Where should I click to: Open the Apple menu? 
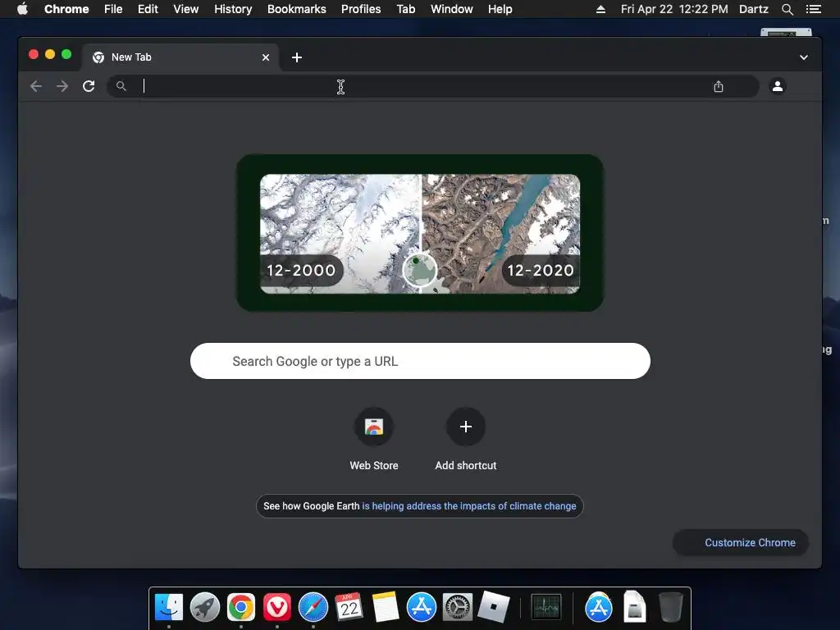tap(22, 9)
